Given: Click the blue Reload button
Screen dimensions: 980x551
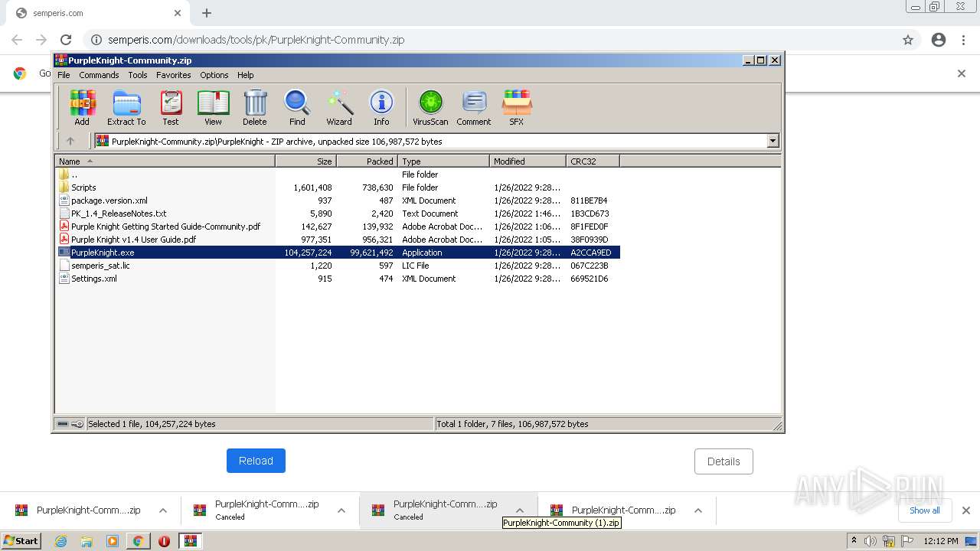Looking at the screenshot, I should tap(256, 461).
